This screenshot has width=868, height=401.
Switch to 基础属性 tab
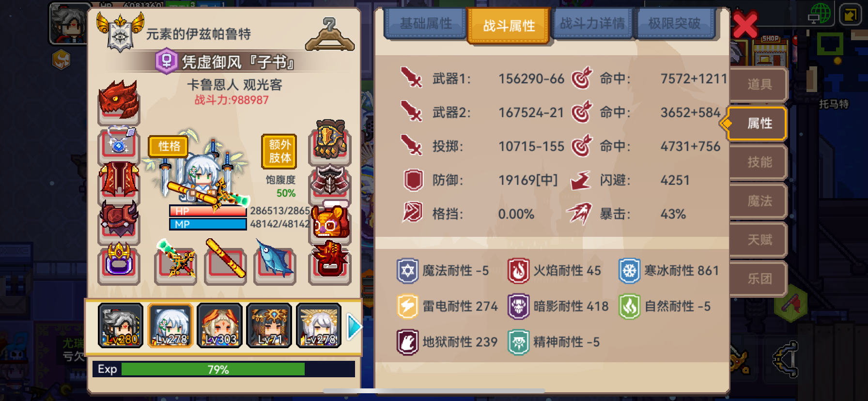425,23
